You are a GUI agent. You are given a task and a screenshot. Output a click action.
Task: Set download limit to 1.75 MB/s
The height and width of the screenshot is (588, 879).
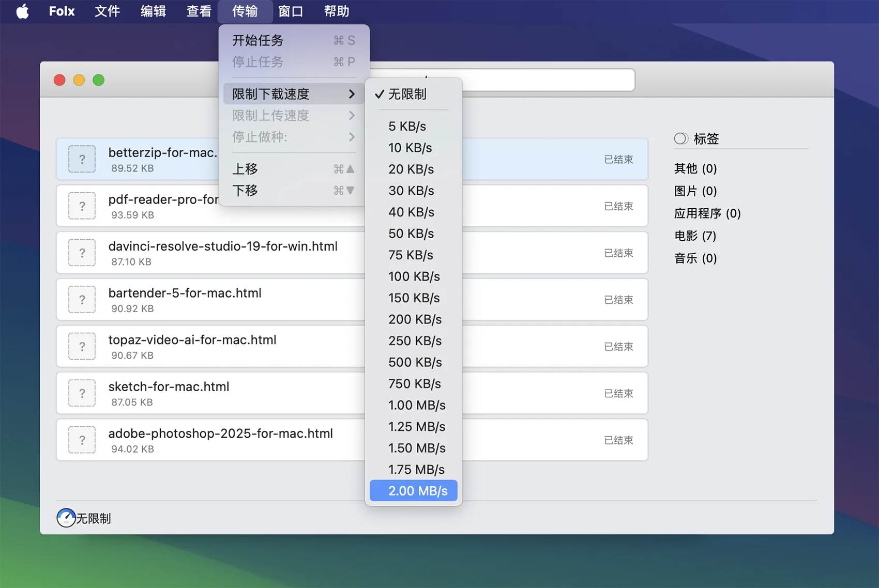414,469
